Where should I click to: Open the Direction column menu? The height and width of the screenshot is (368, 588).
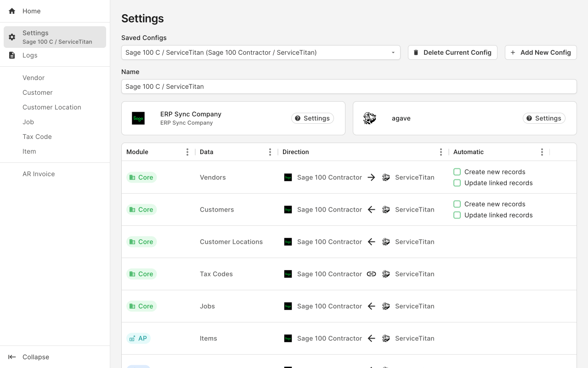tap(441, 152)
